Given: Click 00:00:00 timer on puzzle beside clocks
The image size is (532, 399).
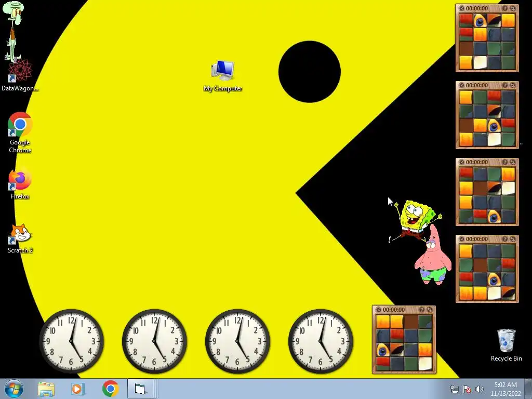Looking at the screenshot, I should click(394, 310).
